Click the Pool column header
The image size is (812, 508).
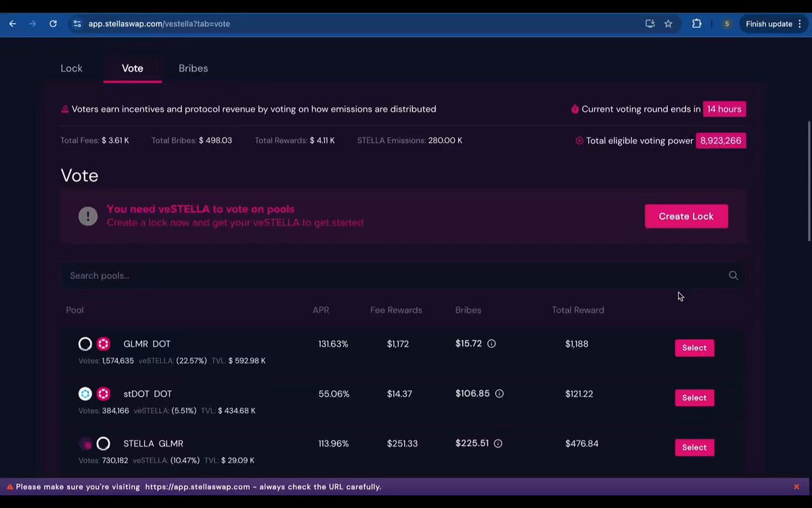75,310
